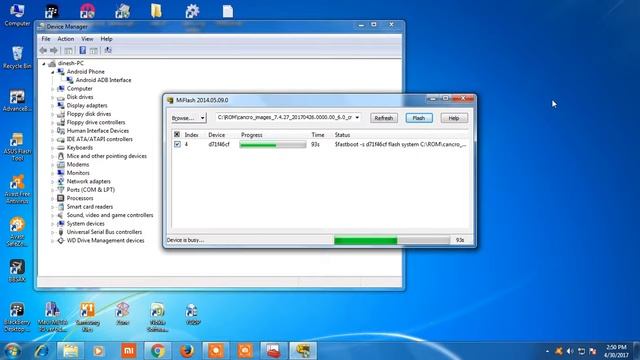Click the WD Drive Management devices icon
Viewport: 640px width, 360px height.
tap(61, 240)
